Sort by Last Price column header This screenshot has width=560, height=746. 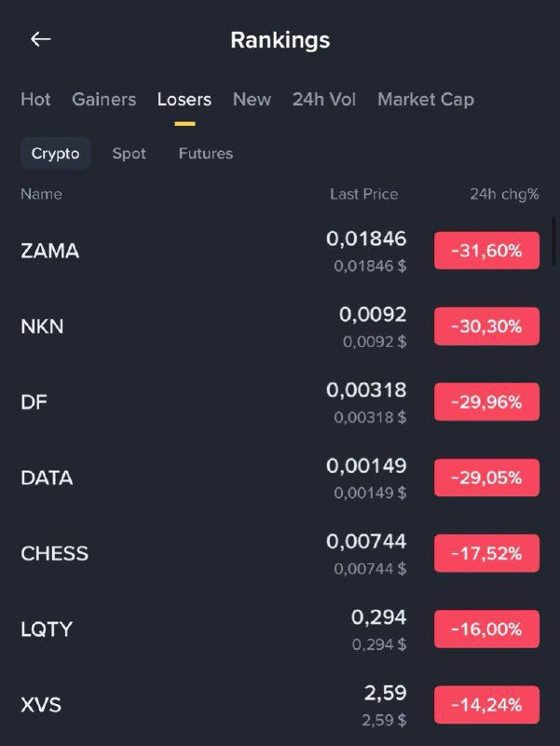click(x=363, y=194)
